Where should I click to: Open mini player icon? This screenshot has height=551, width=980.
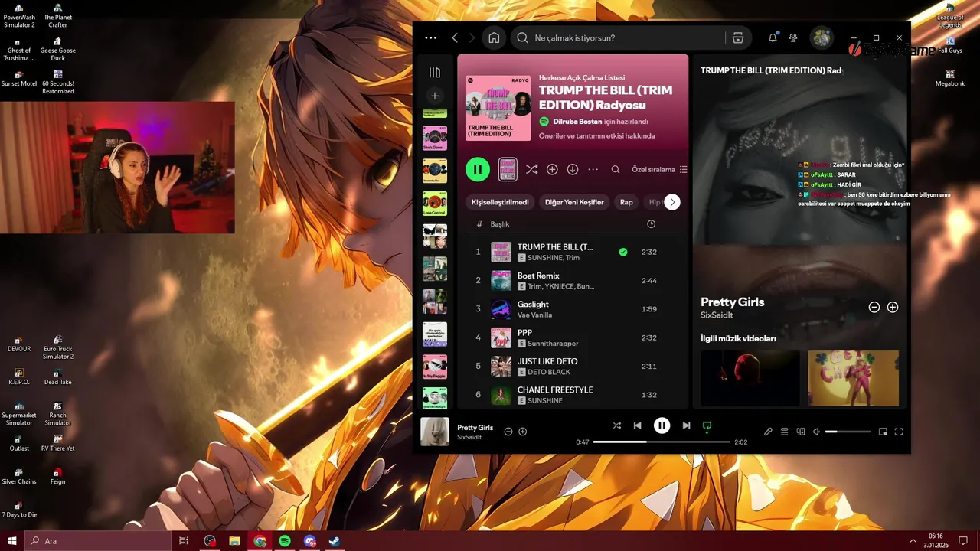coord(883,432)
